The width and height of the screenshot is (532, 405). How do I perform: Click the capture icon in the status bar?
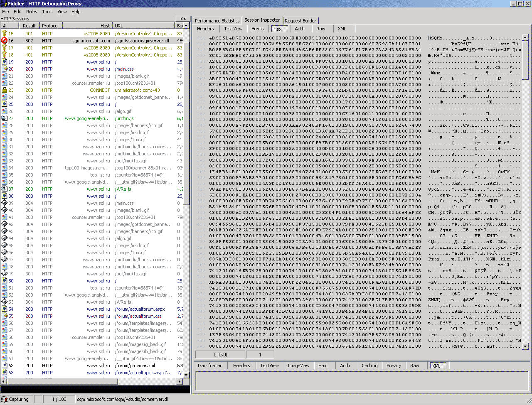(5, 399)
